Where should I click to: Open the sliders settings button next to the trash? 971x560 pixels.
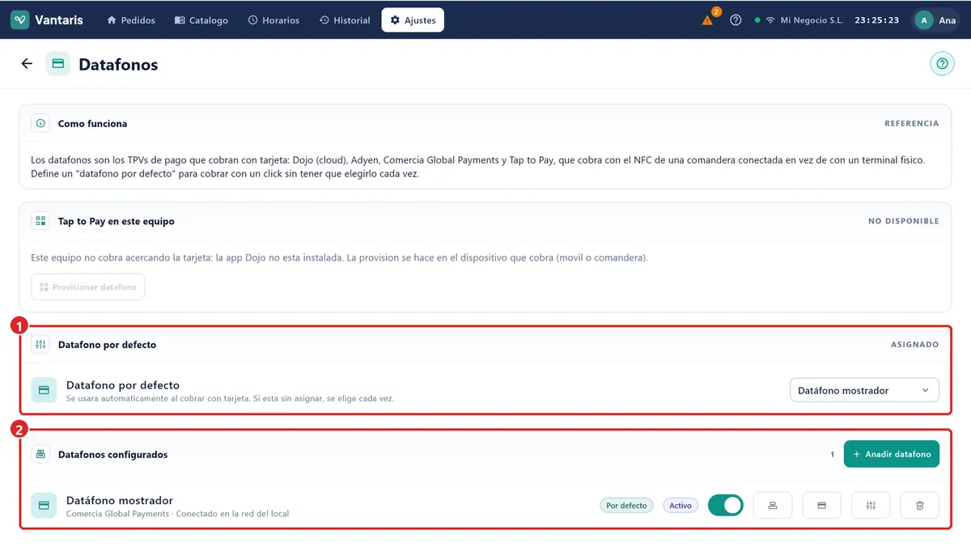(871, 506)
